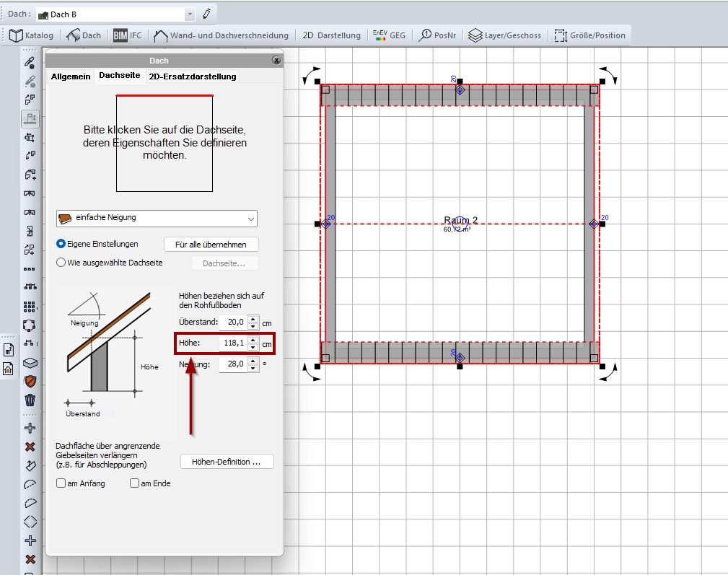This screenshot has height=575, width=728.
Task: Switch to the 2D-Ersatzdarstellung tab
Action: pyautogui.click(x=192, y=76)
